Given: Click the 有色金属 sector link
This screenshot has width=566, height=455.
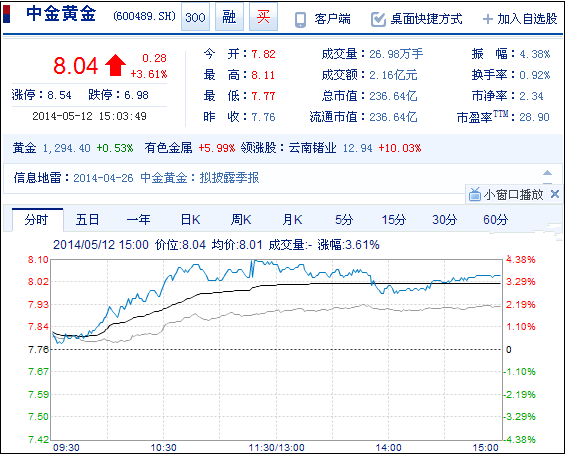Looking at the screenshot, I should tap(168, 148).
